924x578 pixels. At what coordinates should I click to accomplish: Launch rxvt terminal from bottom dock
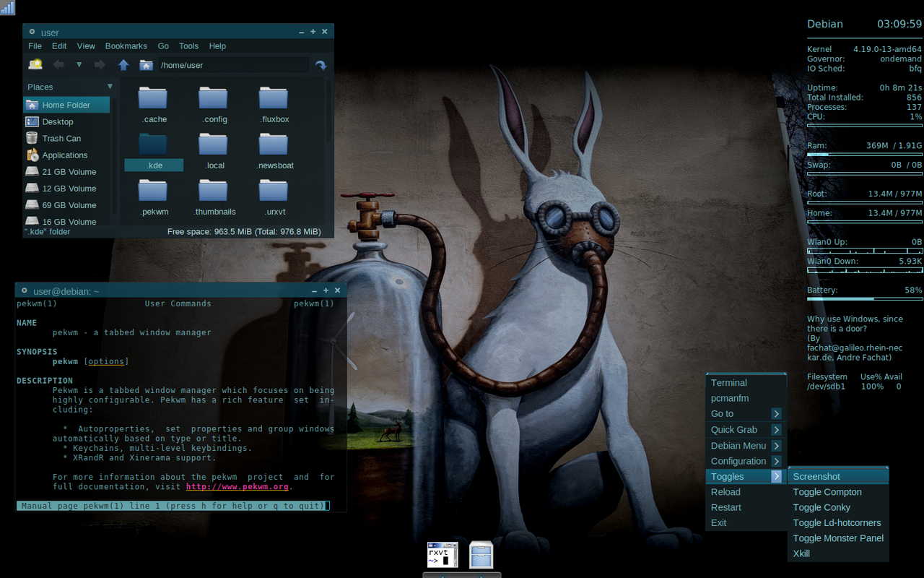[x=443, y=554]
